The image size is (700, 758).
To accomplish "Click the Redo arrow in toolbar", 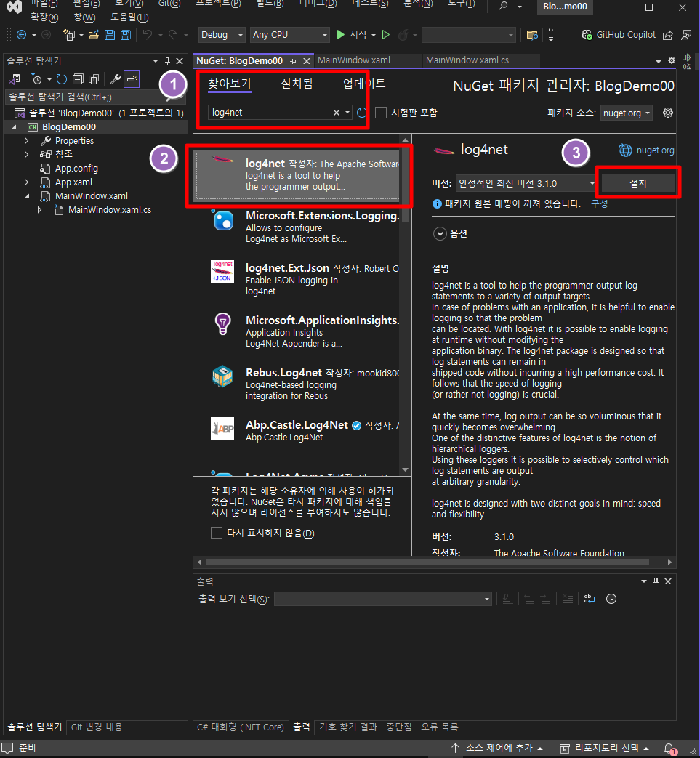I will pyautogui.click(x=172, y=35).
